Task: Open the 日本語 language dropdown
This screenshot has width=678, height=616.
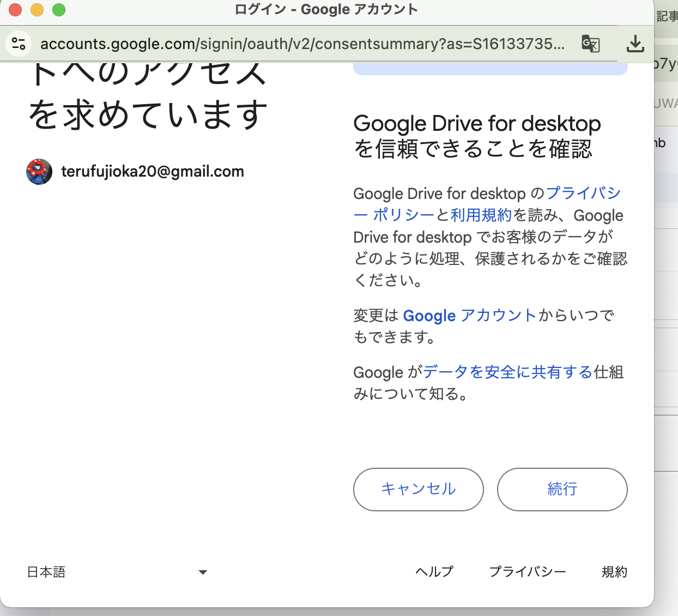Action: click(x=46, y=572)
